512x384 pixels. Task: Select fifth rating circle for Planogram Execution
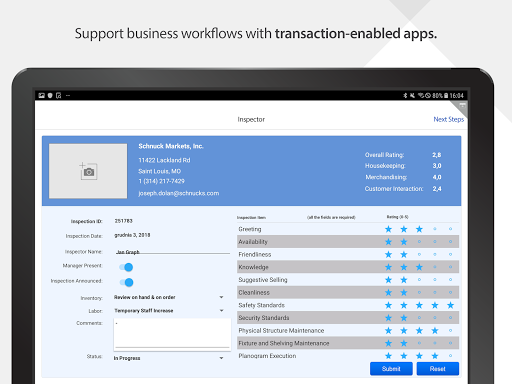450,356
